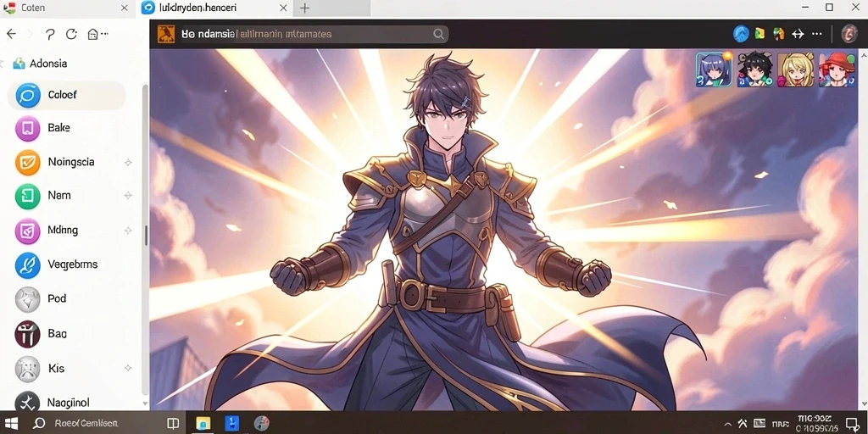This screenshot has width=868, height=434.
Task: Open the blue Coloef sidebar item
Action: (66, 95)
